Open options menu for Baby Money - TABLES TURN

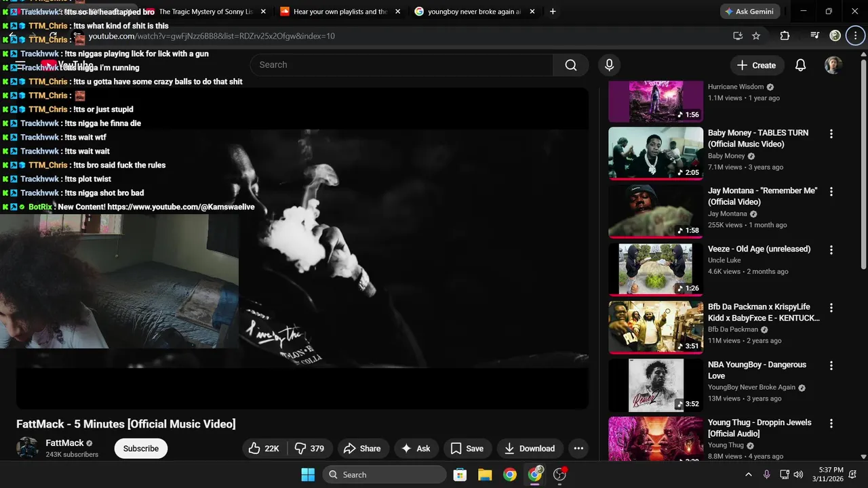[x=831, y=134]
